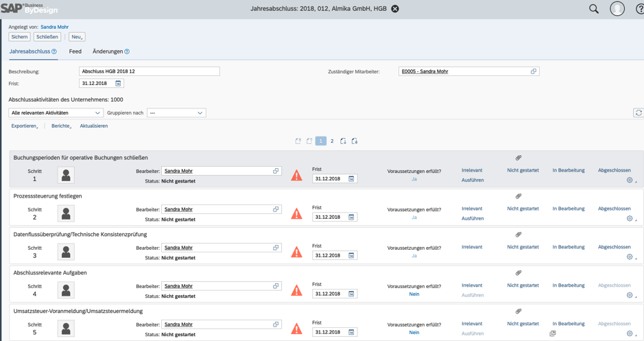Click warning triangle of step 3
The width and height of the screenshot is (644, 341).
coord(296,252)
